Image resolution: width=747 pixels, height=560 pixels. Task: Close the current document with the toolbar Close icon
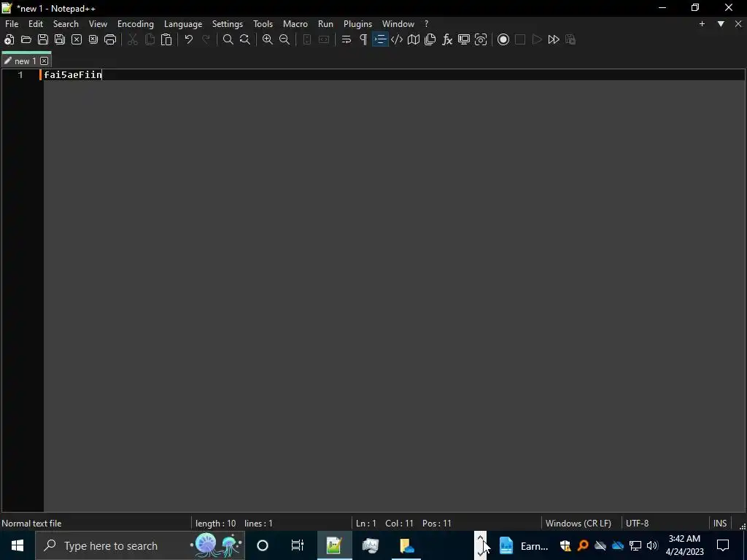click(x=76, y=39)
